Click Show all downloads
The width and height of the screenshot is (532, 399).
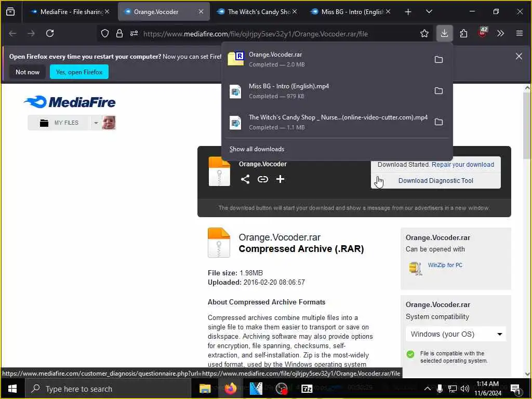tap(257, 149)
